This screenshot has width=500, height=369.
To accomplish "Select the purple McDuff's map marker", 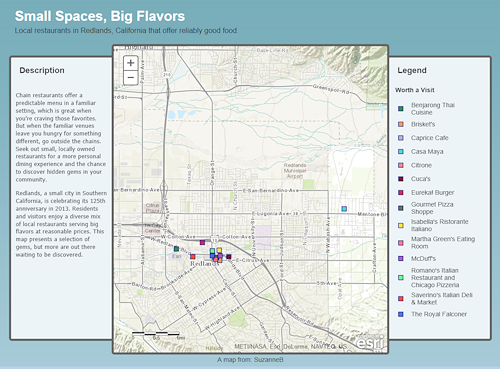I will click(220, 255).
